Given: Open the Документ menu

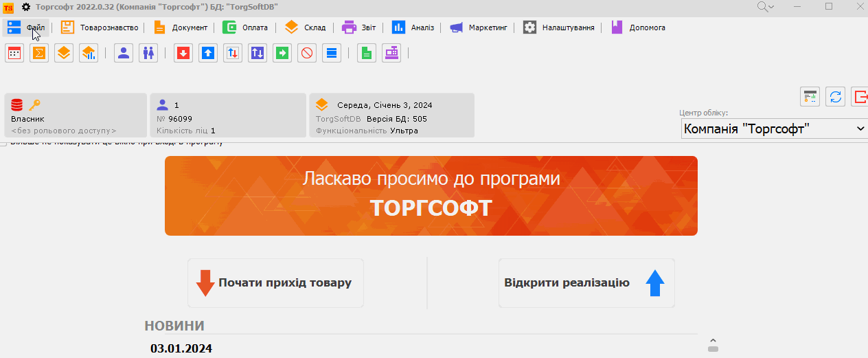Looking at the screenshot, I should click(180, 27).
